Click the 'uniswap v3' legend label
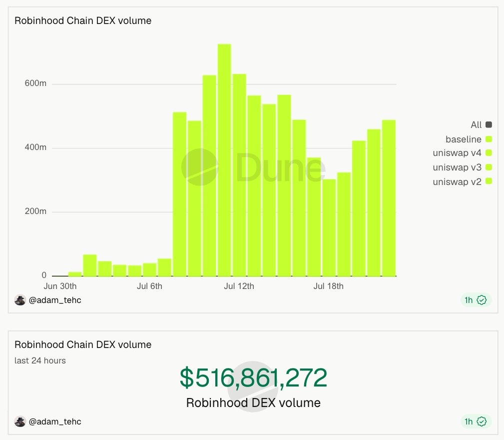This screenshot has height=440, width=504. pyautogui.click(x=457, y=167)
